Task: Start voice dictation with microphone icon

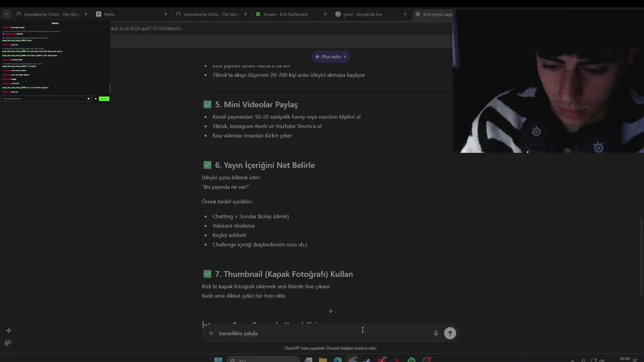Action: [436, 333]
